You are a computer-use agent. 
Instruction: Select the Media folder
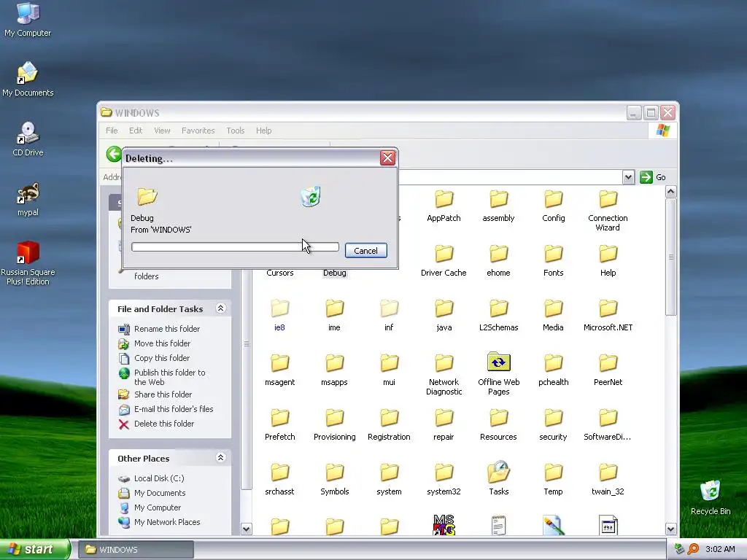tap(553, 315)
